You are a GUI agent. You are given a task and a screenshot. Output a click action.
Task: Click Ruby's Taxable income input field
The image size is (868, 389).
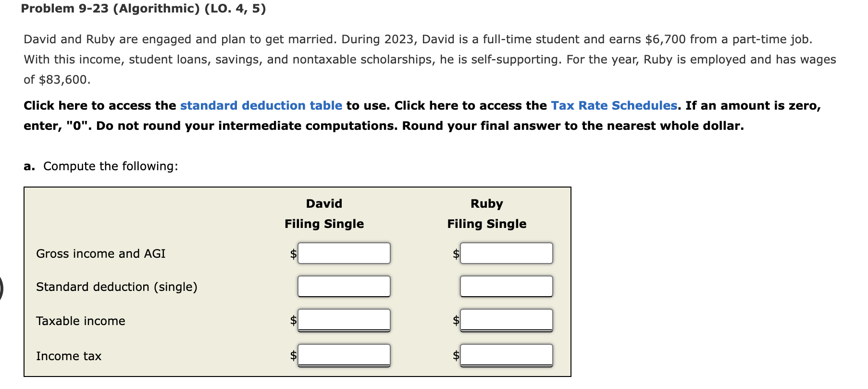pyautogui.click(x=506, y=320)
